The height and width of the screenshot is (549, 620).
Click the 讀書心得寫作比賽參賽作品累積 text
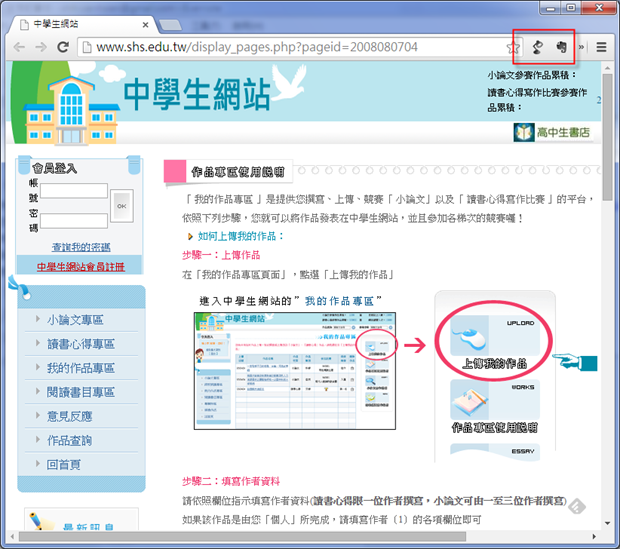pyautogui.click(x=537, y=100)
